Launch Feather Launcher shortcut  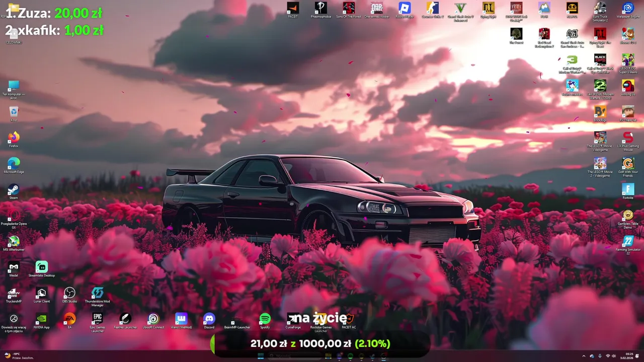(x=125, y=322)
